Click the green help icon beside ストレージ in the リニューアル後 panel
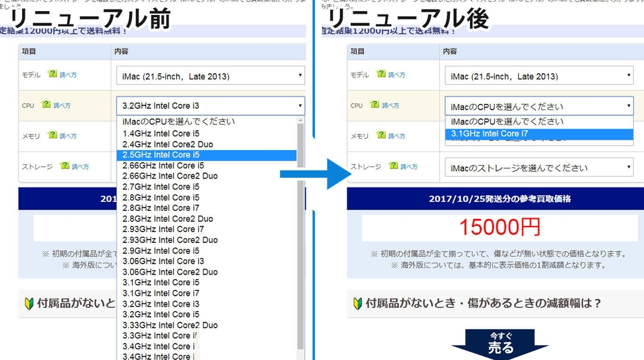Image resolution: width=644 pixels, height=360 pixels. click(394, 166)
